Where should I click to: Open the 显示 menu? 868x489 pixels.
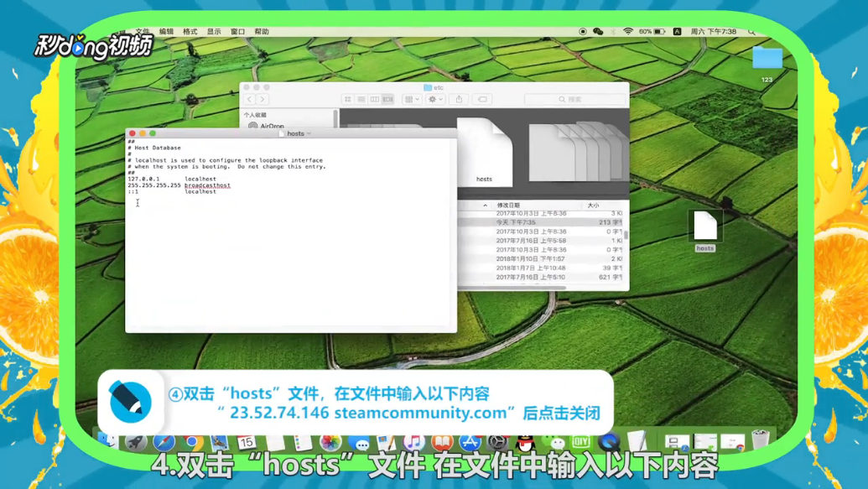(x=214, y=32)
